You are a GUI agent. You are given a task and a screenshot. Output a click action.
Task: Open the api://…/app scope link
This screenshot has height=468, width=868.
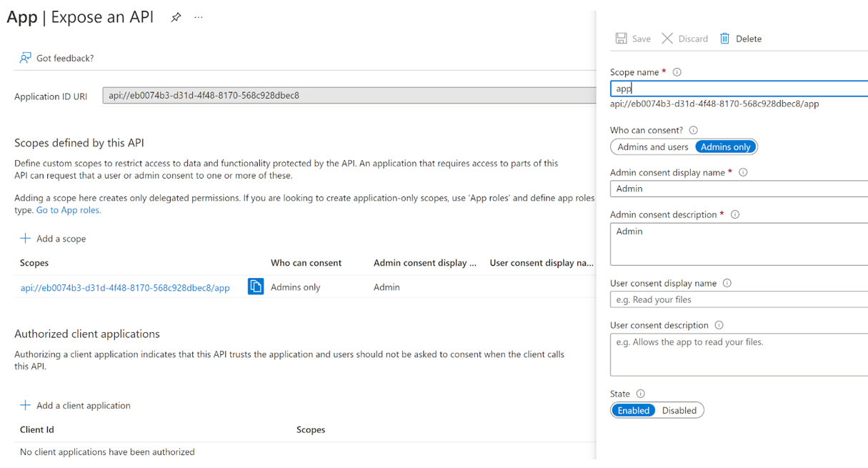(125, 288)
